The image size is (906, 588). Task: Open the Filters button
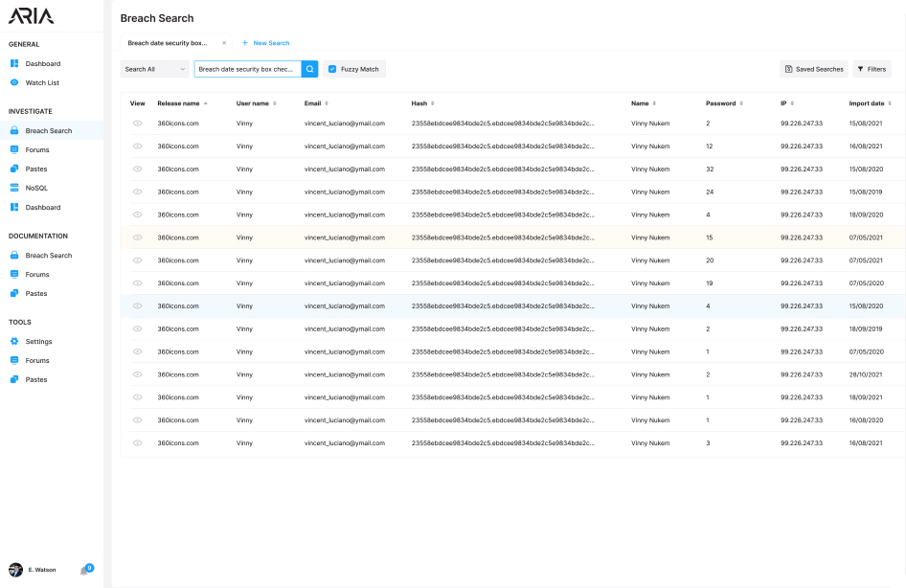872,69
